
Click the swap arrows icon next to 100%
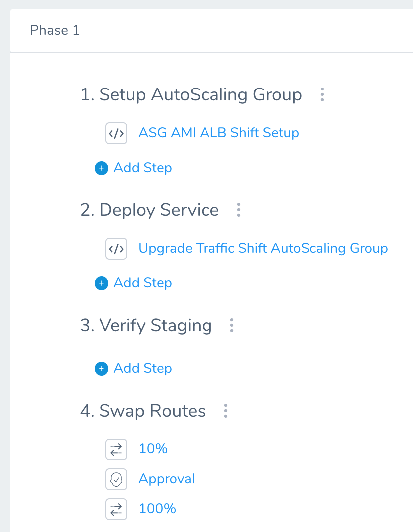click(116, 509)
